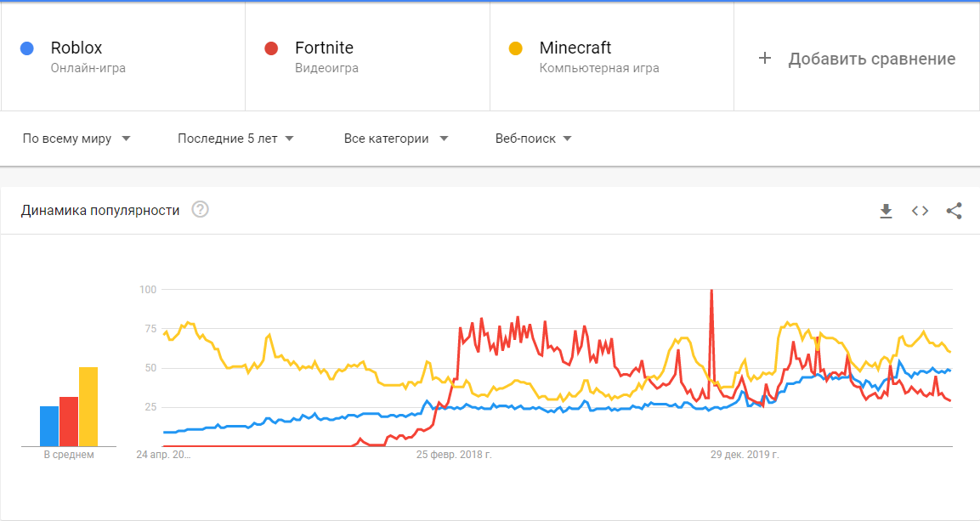Click the red Fortnite average bar
Screen dimensions: 980x521
69,422
